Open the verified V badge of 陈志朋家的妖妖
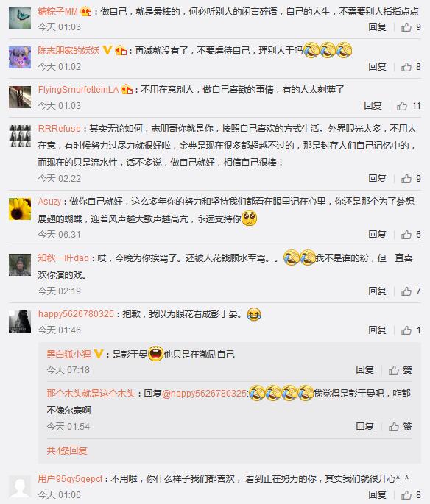The width and height of the screenshot is (430, 504). (x=107, y=50)
